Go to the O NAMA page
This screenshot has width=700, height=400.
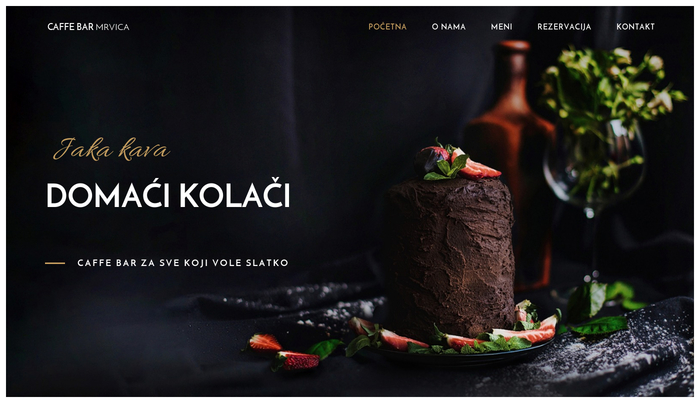448,27
